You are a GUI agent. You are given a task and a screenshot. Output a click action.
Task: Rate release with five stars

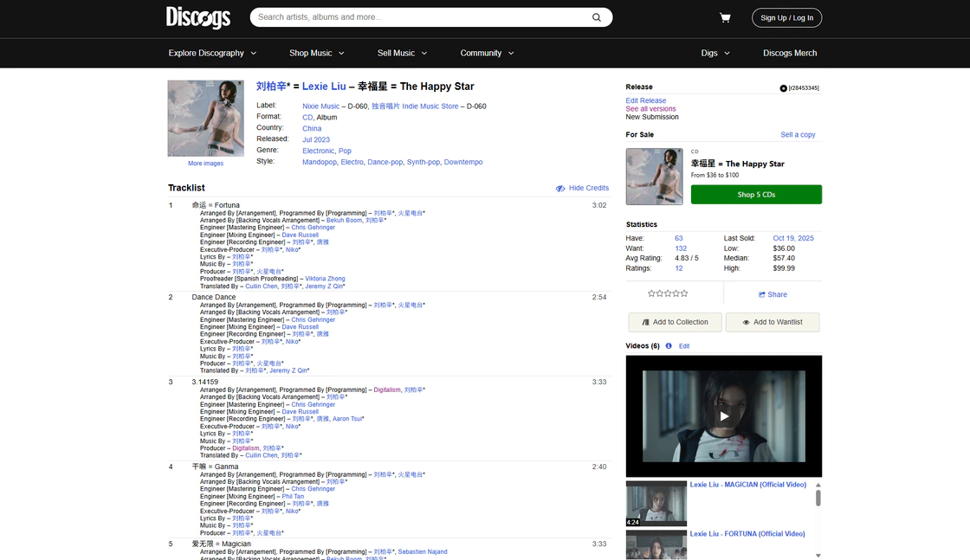[x=685, y=294]
